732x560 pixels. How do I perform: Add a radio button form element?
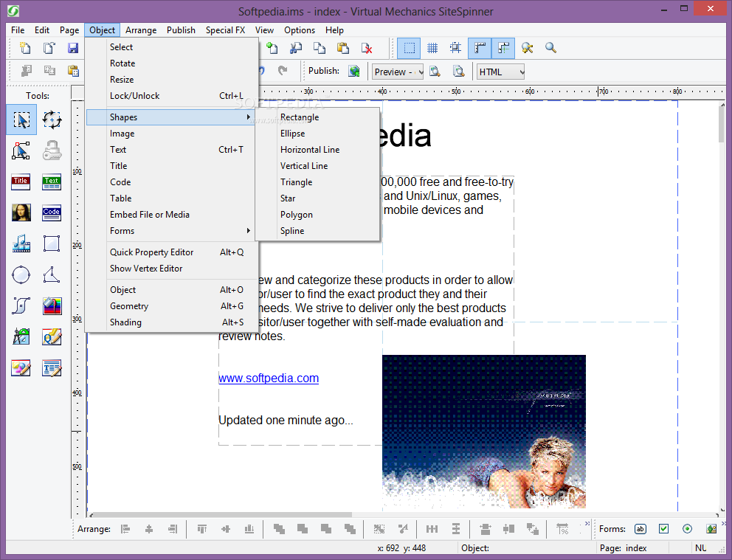coord(687,529)
